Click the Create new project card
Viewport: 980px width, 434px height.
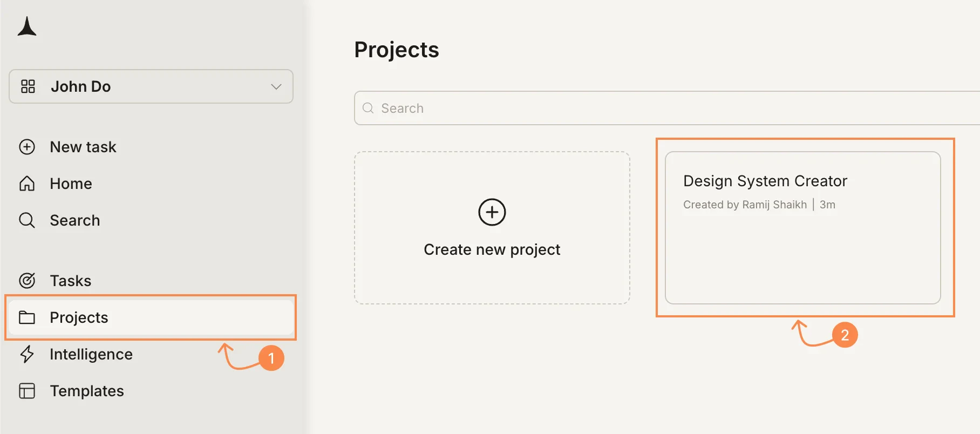tap(492, 228)
